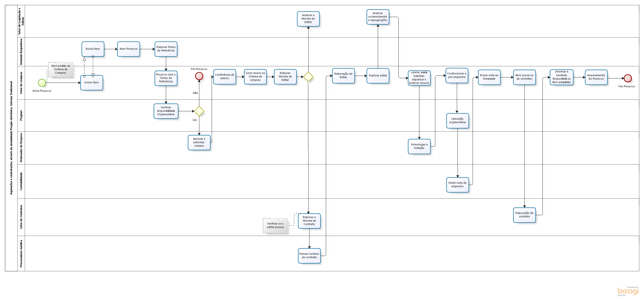Screen dimensions: 644x299
Task: Click the Bizagi Modeler logo
Action: coord(627,291)
